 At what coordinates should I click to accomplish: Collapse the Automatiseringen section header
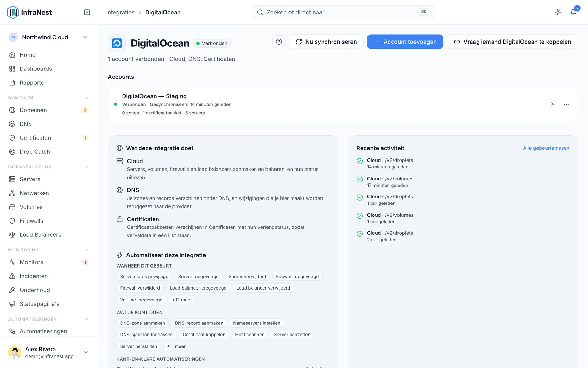pos(87,319)
